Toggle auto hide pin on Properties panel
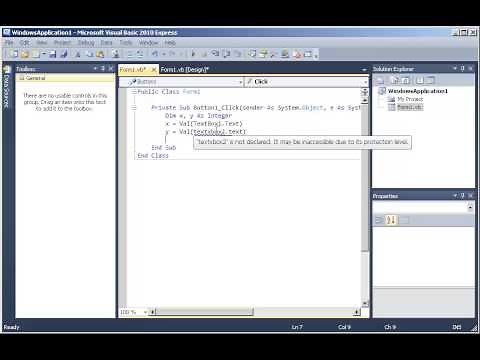 [x=463, y=196]
